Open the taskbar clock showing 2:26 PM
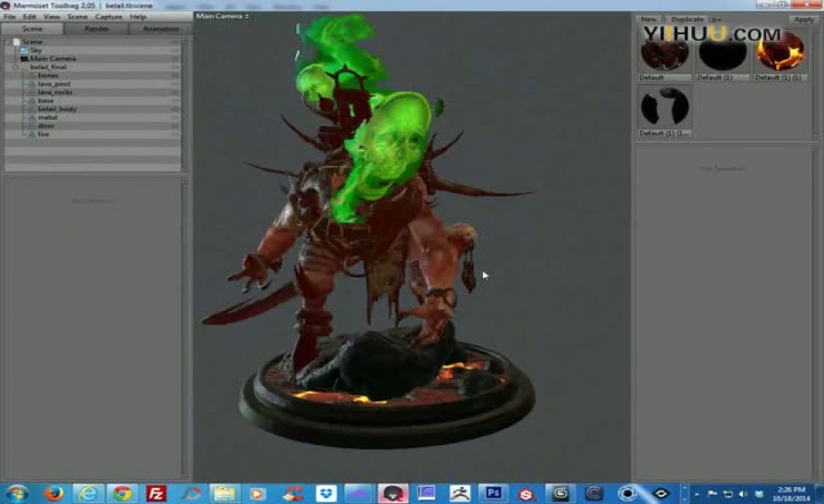 (791, 494)
